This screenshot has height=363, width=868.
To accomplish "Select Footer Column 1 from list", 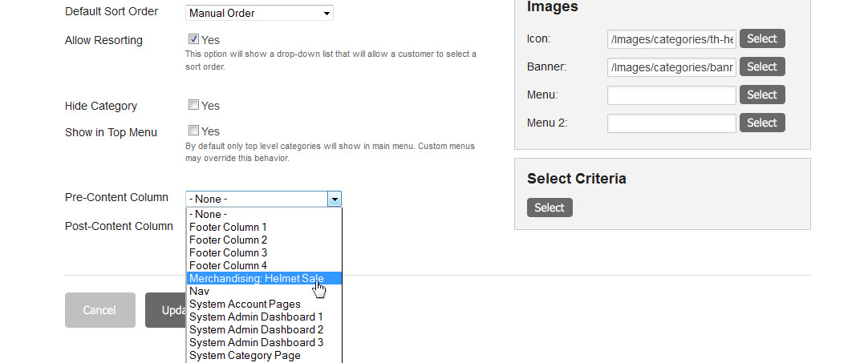I will [x=264, y=228].
